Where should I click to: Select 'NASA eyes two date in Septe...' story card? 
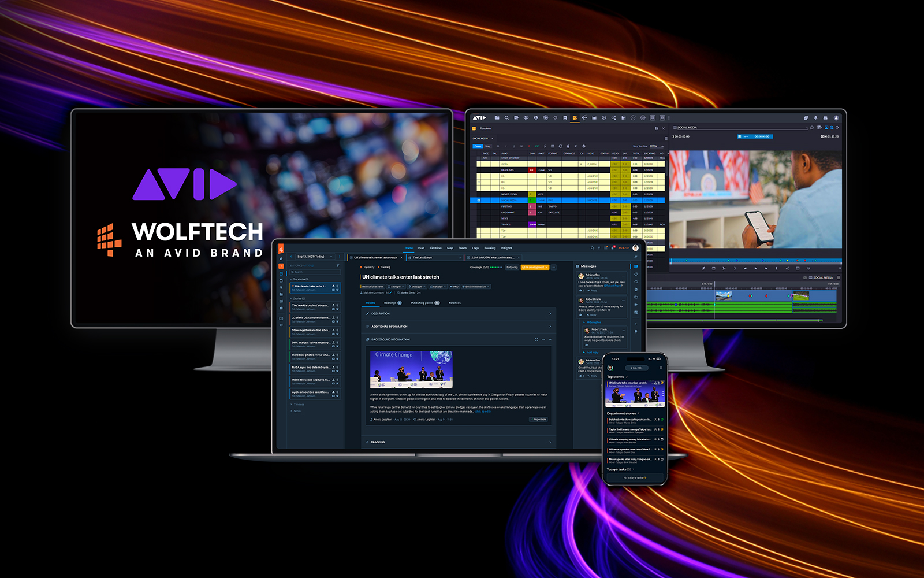tap(315, 369)
